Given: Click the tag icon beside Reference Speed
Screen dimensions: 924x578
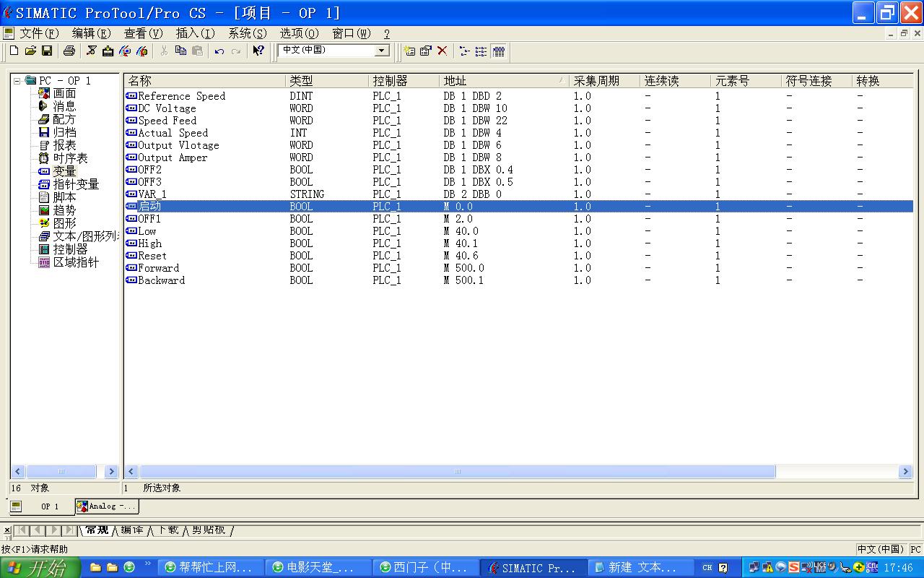Looking at the screenshot, I should [x=131, y=95].
